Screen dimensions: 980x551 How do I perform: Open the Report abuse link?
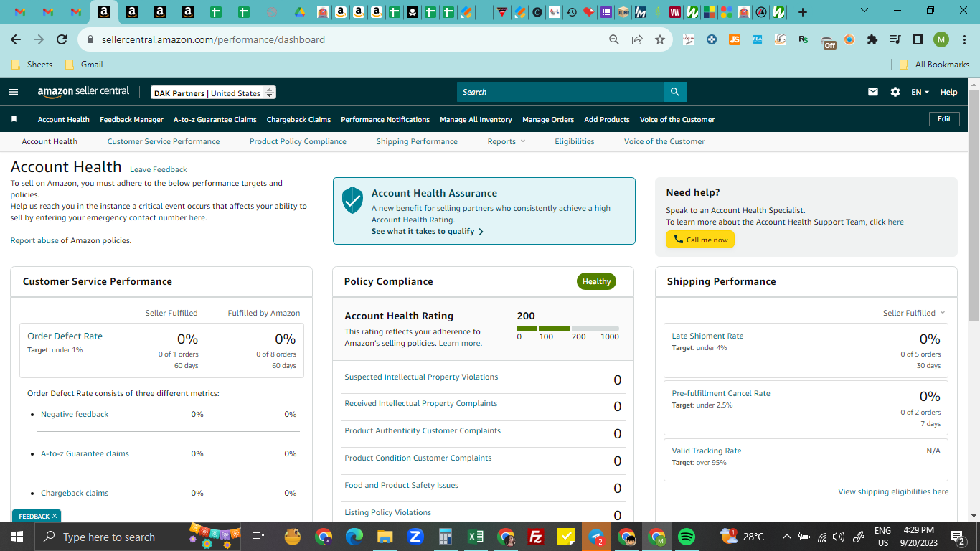click(34, 240)
